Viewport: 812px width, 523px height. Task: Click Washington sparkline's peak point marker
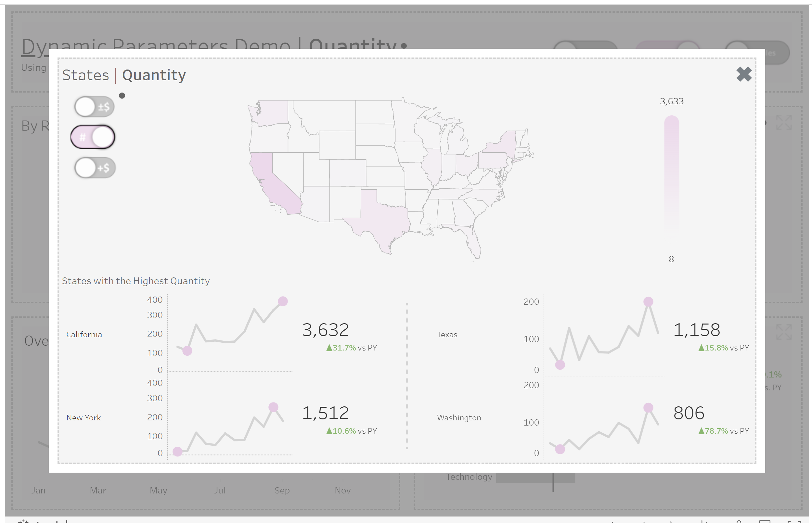tap(648, 408)
